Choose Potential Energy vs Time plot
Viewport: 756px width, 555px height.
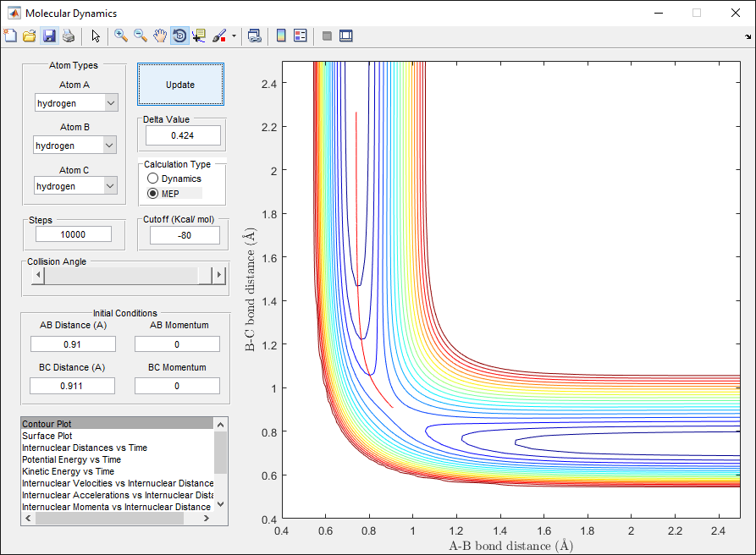pos(71,459)
